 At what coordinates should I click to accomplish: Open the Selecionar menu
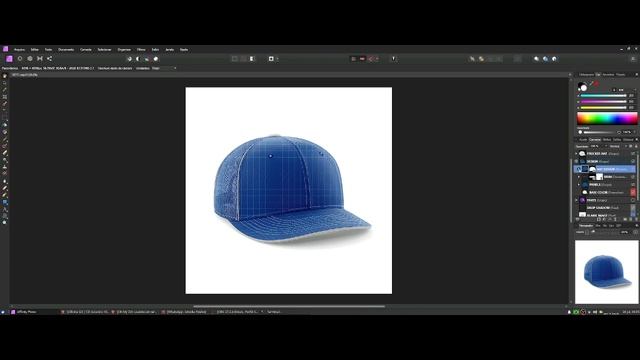click(104, 50)
